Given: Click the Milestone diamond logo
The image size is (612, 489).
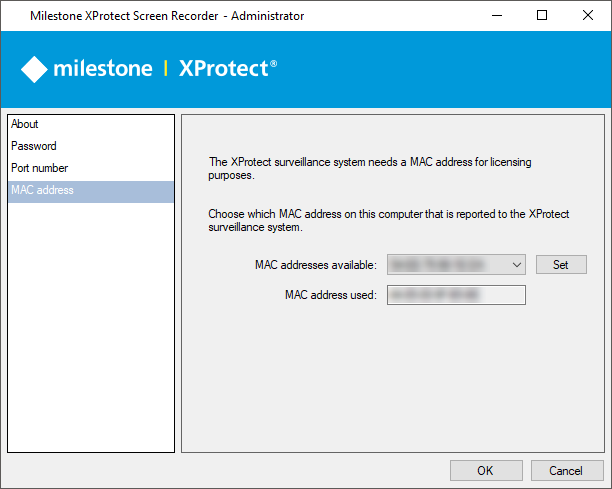Looking at the screenshot, I should click(x=35, y=69).
